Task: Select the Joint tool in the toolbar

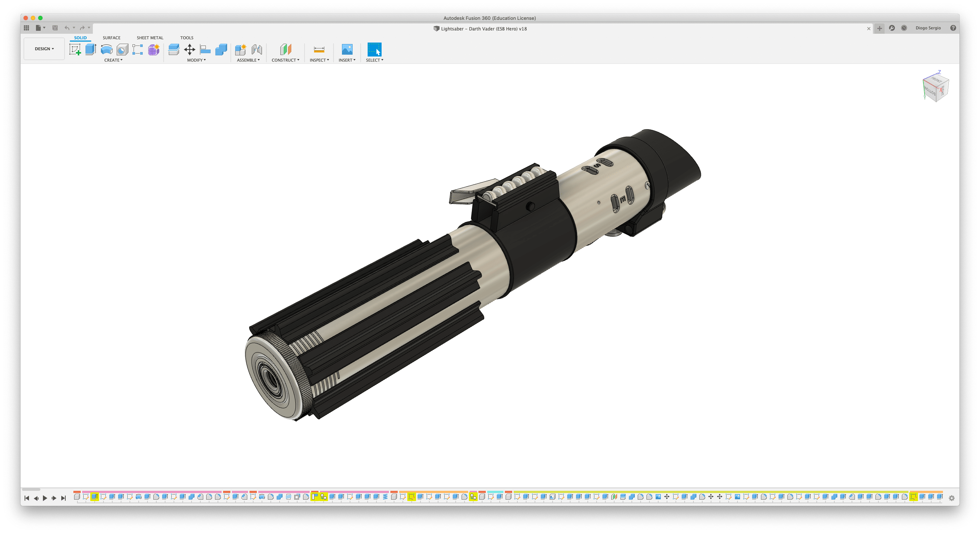Action: [257, 50]
